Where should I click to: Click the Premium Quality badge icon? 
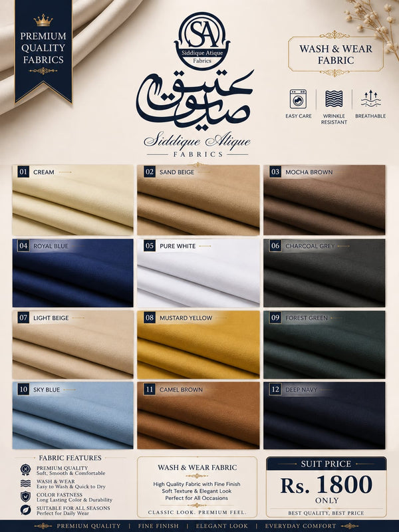coord(25,470)
